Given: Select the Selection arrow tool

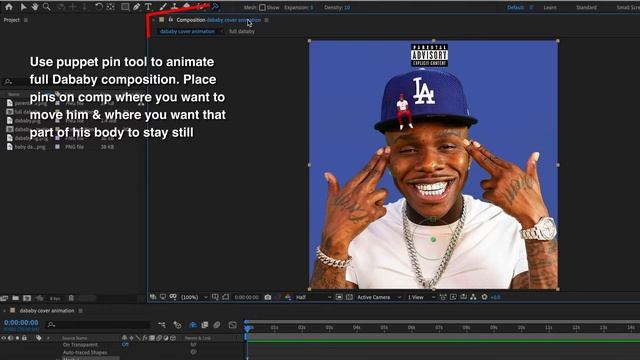Looking at the screenshot, I should coord(23,7).
